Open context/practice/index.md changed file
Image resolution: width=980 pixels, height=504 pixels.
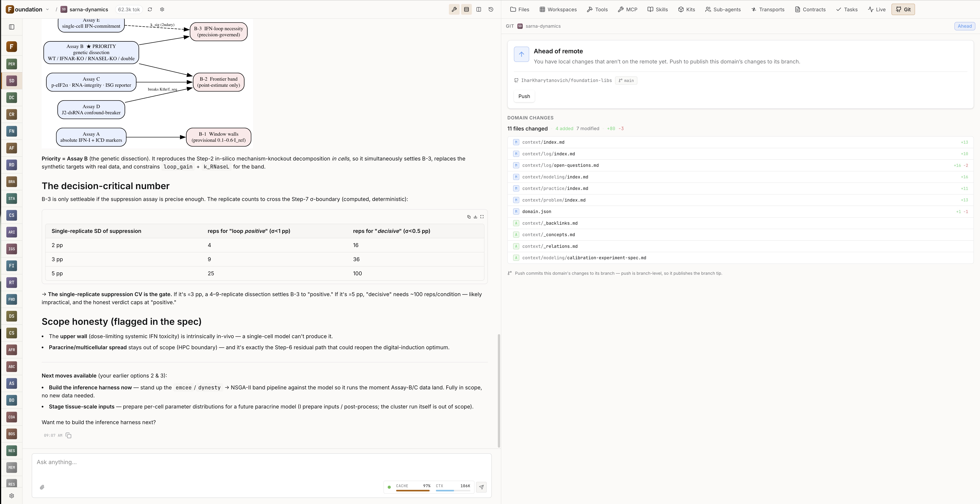(x=740, y=189)
